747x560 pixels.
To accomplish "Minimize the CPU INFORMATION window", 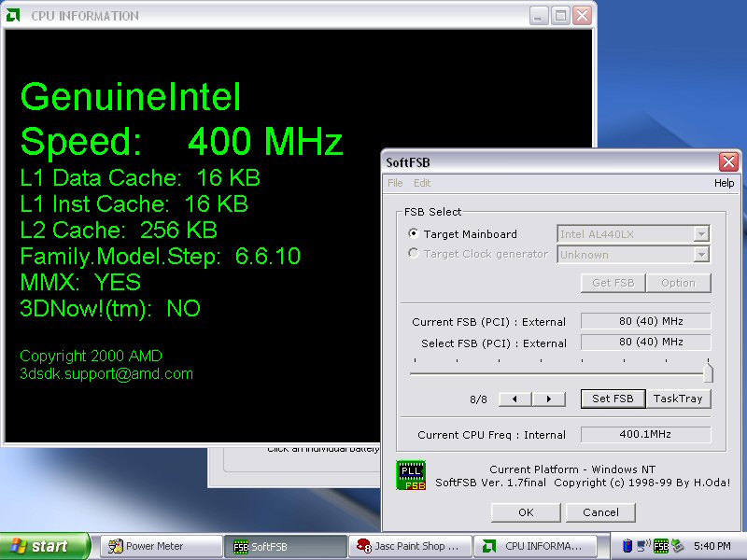I will tap(539, 16).
